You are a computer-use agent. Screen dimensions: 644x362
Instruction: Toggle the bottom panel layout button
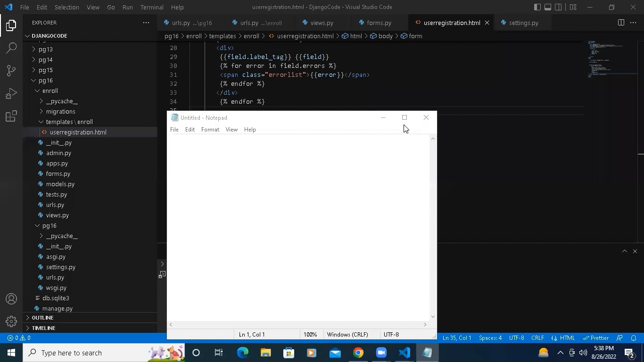(x=548, y=7)
